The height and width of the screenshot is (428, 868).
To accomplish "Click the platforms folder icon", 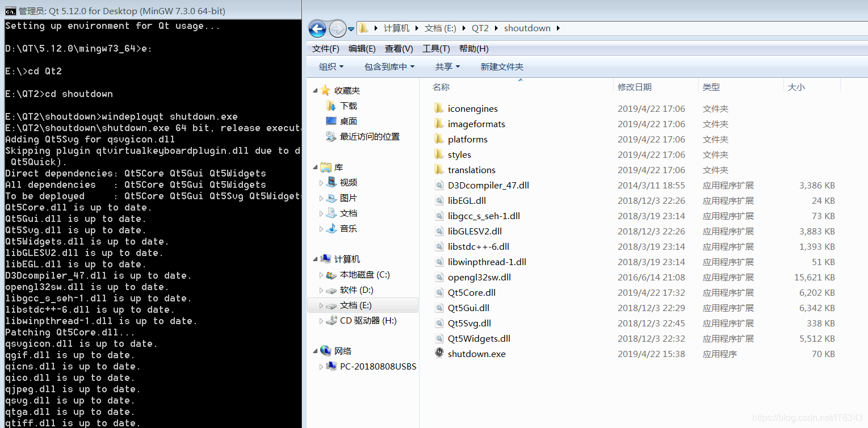I will 438,139.
